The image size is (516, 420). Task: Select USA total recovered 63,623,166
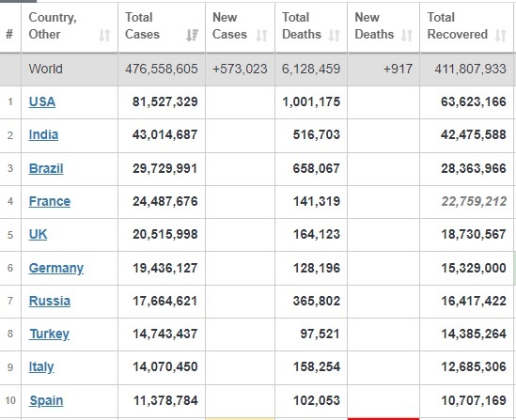click(474, 102)
